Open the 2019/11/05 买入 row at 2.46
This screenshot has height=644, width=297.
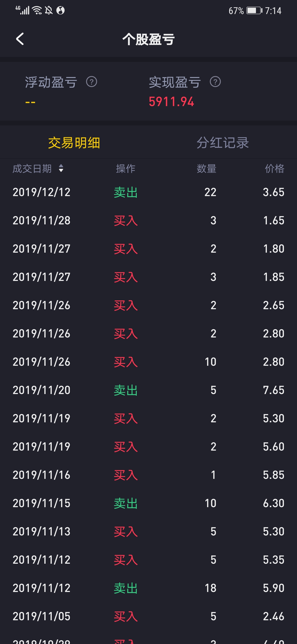pos(148,616)
